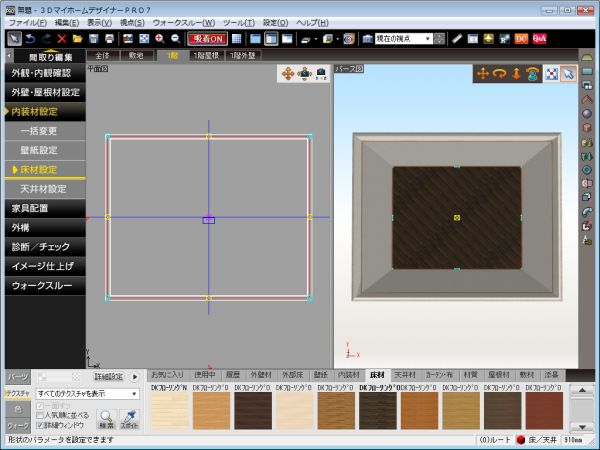Select the first light wood flooring swatch

[169, 409]
